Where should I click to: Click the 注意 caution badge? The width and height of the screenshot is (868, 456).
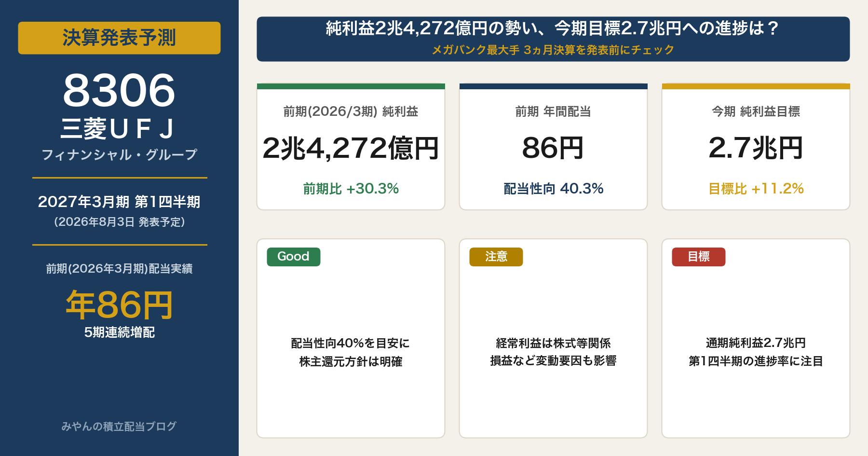(x=496, y=257)
